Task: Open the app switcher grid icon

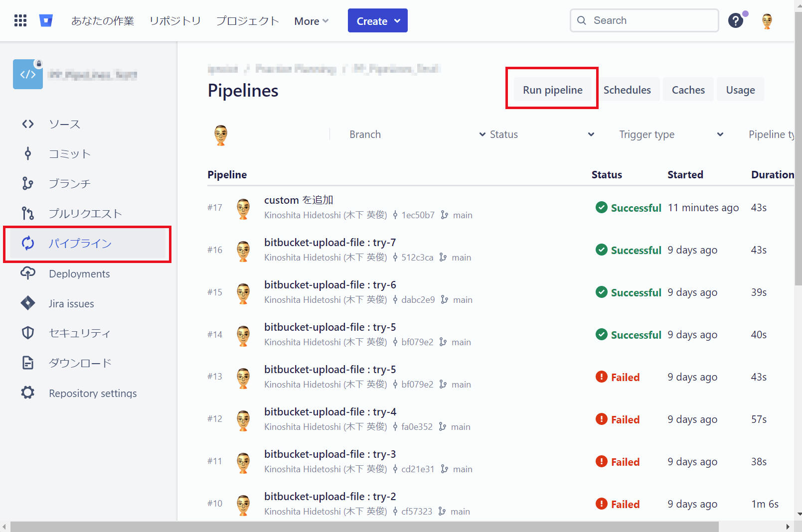Action: (x=20, y=20)
